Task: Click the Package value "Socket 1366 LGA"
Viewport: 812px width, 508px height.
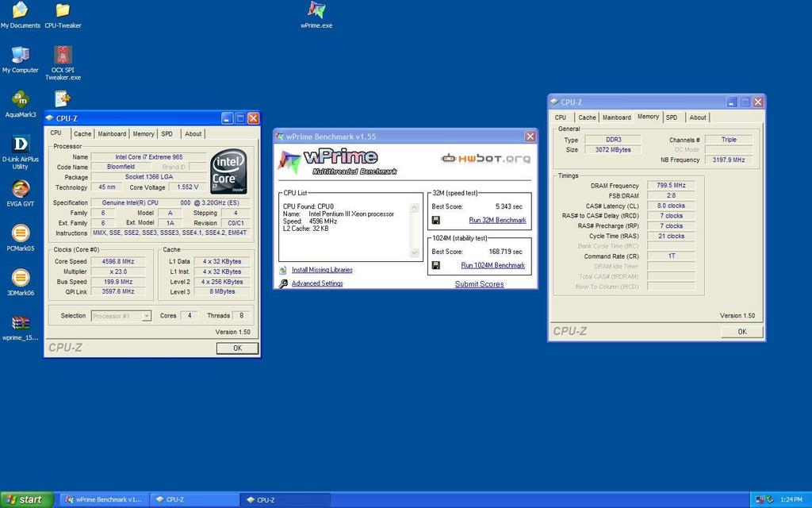Action: coord(148,177)
